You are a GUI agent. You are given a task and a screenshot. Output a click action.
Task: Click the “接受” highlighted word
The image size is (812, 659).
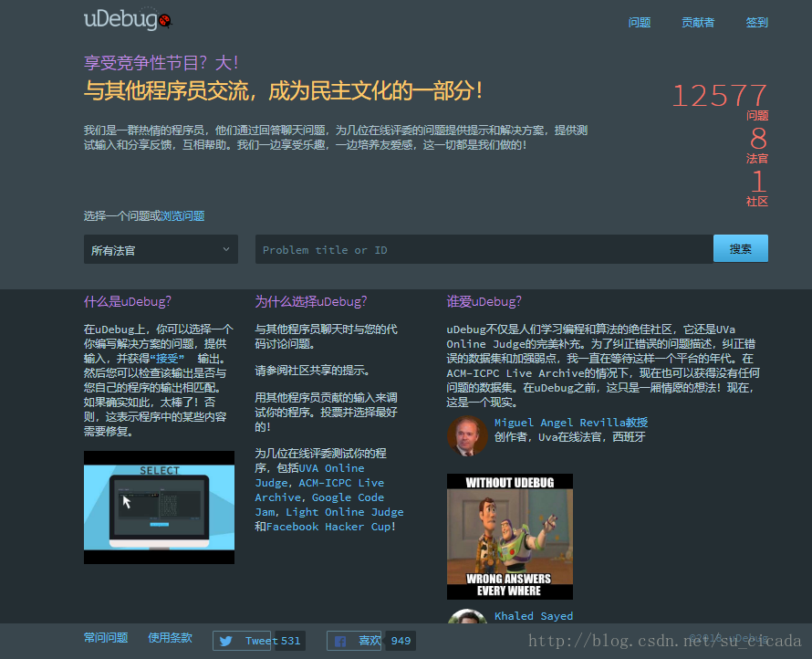point(167,359)
